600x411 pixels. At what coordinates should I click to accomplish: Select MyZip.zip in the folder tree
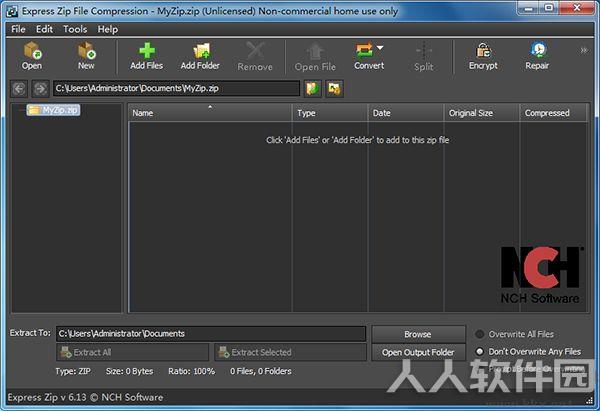click(54, 110)
